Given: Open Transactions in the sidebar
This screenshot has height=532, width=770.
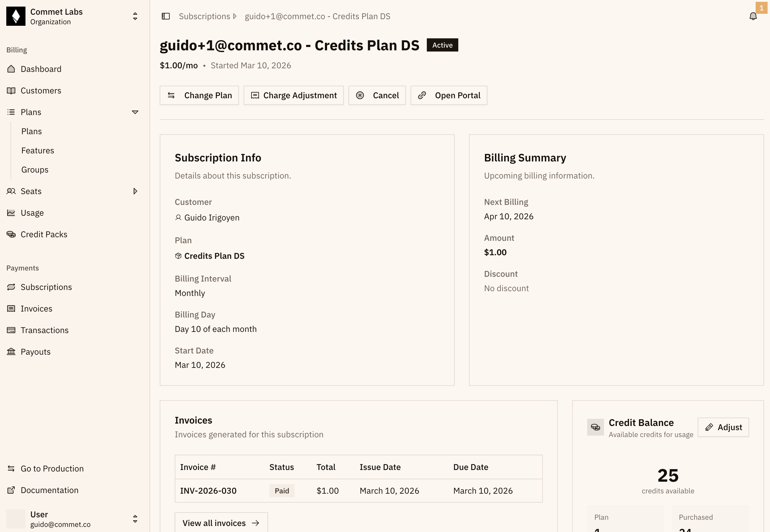Looking at the screenshot, I should (x=45, y=330).
